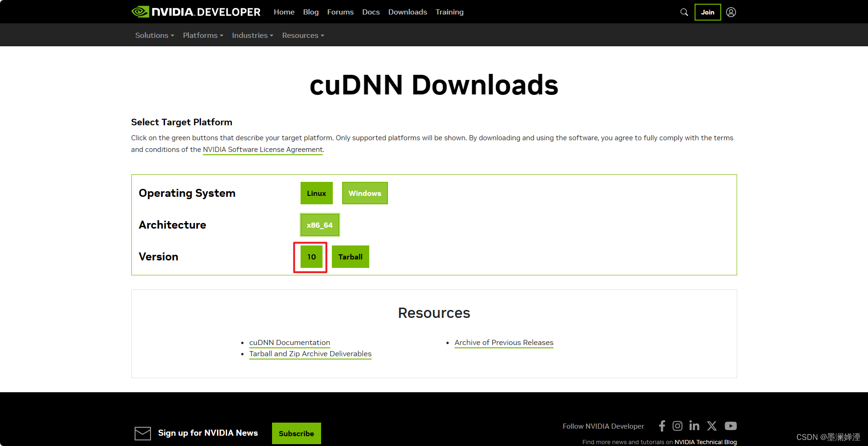Image resolution: width=868 pixels, height=446 pixels.
Task: Click Sign up for NVIDIA News text
Action: point(208,433)
